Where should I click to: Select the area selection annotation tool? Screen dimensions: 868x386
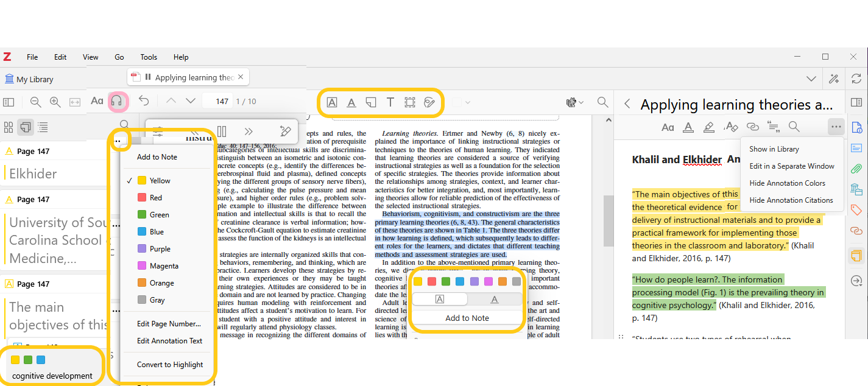[410, 102]
